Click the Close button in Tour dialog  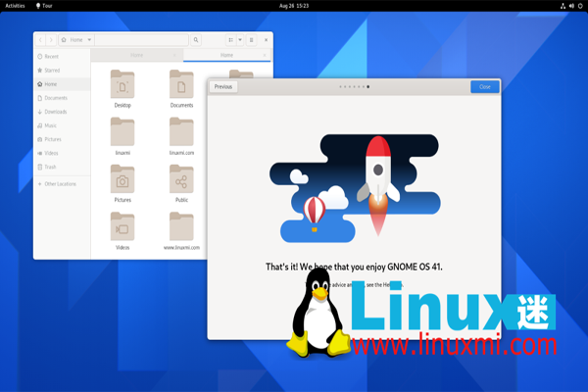coord(485,87)
